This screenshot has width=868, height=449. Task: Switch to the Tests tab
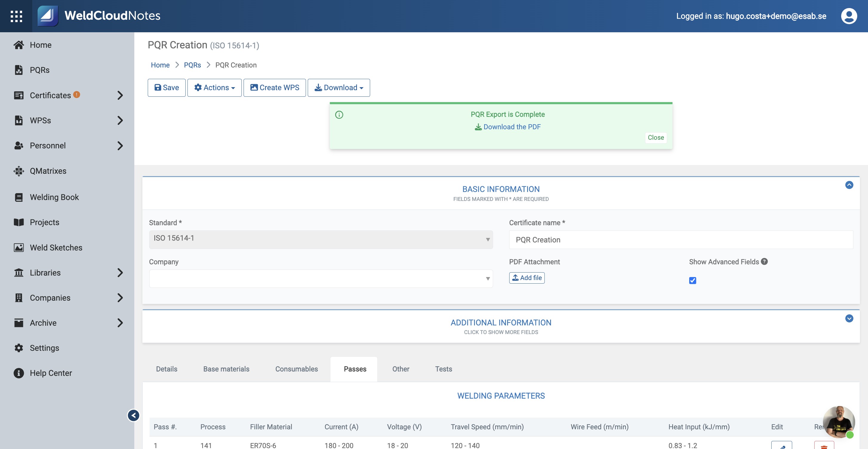(x=444, y=369)
